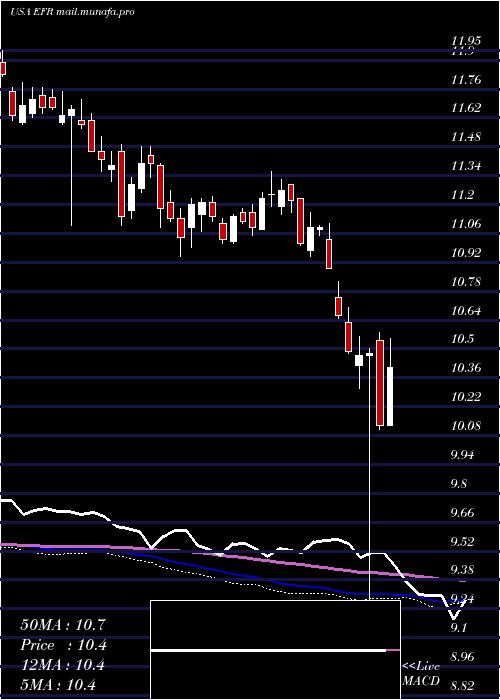
Task: Click the 9.8 price axis label
Action: pos(460,483)
